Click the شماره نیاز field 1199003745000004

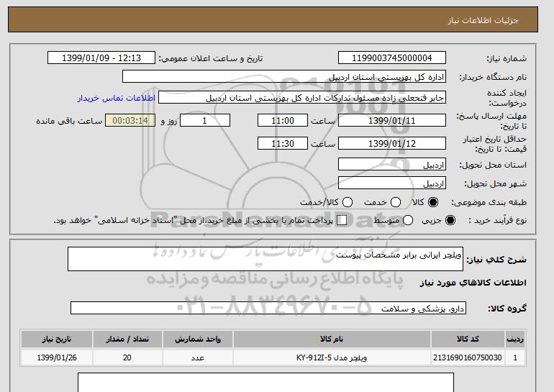pyautogui.click(x=392, y=58)
